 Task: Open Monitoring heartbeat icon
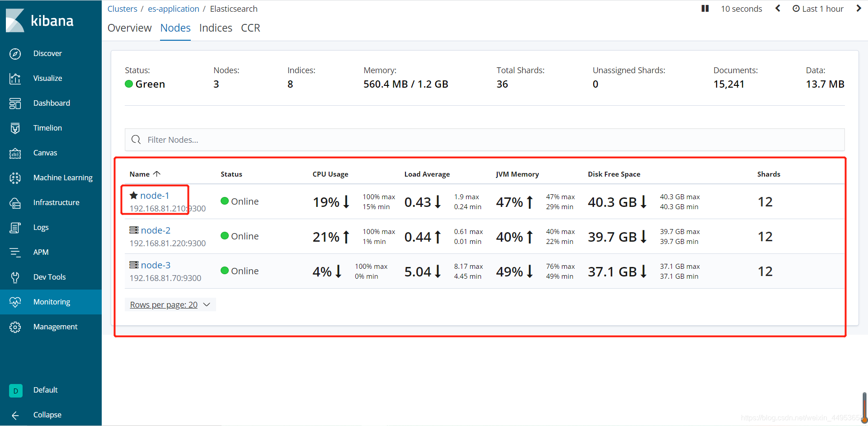coord(15,302)
